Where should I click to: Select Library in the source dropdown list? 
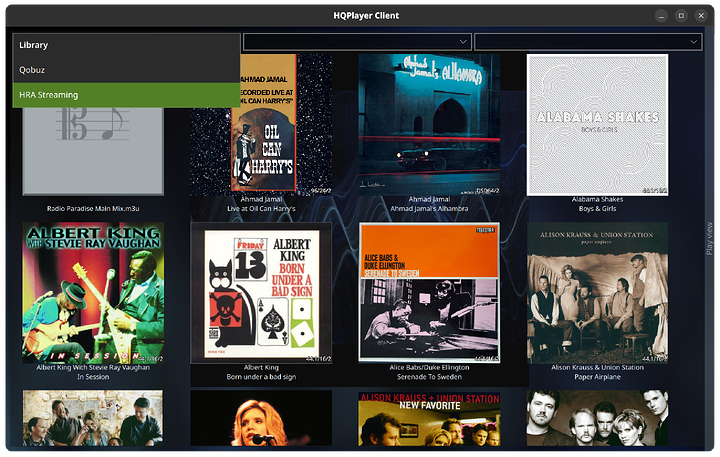(126, 45)
